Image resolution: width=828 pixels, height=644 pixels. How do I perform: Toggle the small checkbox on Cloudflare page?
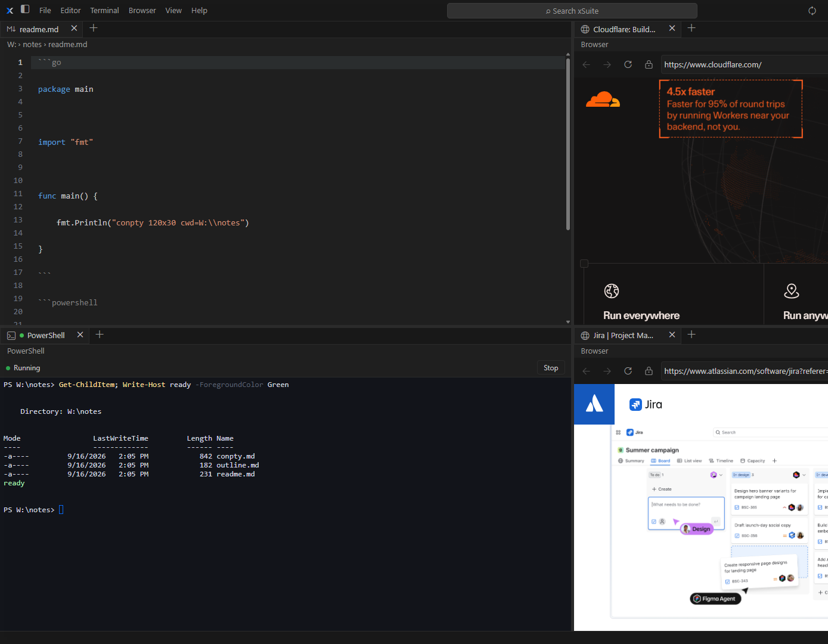tap(584, 264)
